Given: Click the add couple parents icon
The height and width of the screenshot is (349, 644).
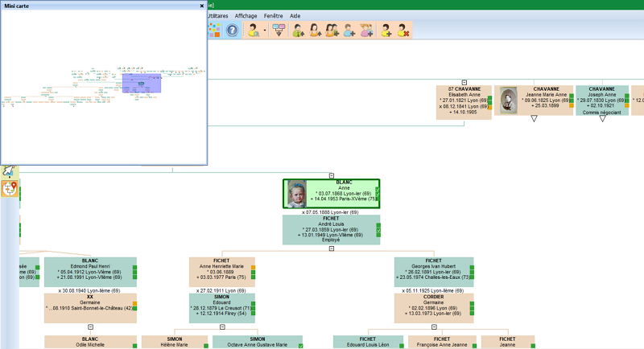Looking at the screenshot, I should pos(332,31).
